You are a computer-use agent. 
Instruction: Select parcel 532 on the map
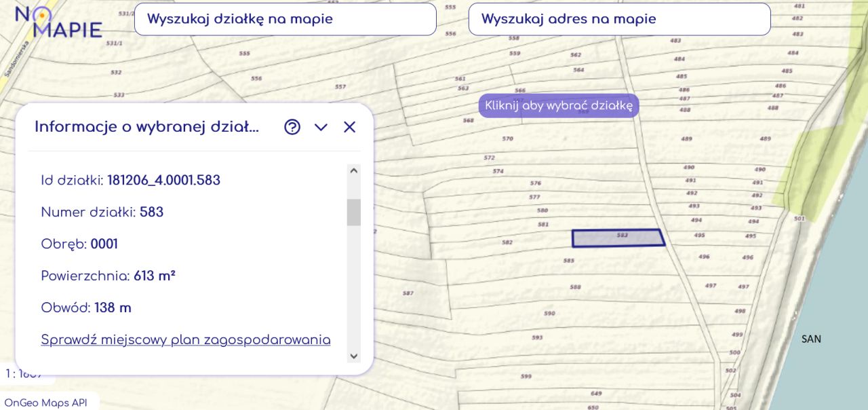[x=116, y=72]
